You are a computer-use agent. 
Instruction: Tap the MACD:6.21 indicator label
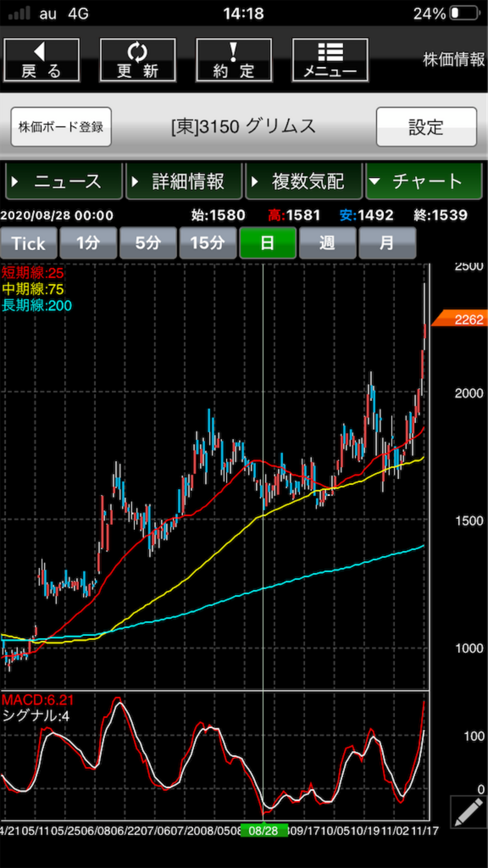(38, 700)
